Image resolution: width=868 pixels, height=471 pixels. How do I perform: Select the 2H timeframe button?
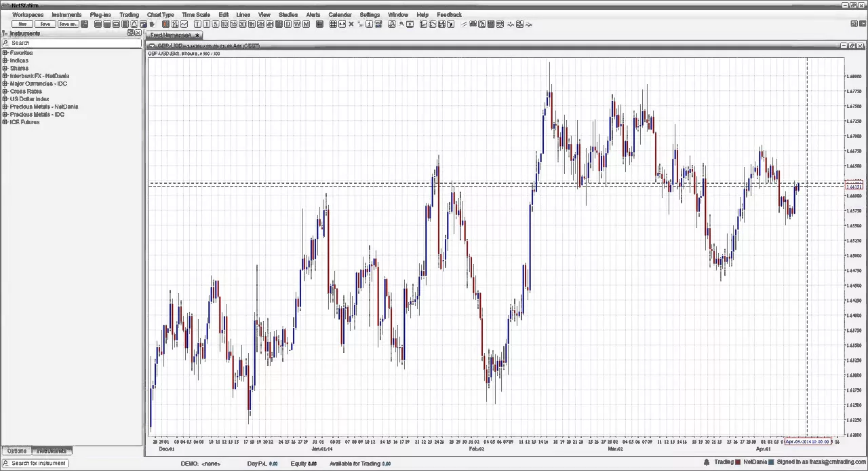(x=260, y=24)
